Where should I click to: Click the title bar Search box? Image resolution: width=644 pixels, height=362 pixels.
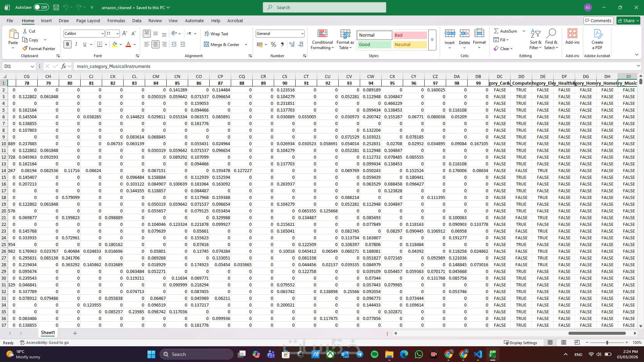pos(325,7)
